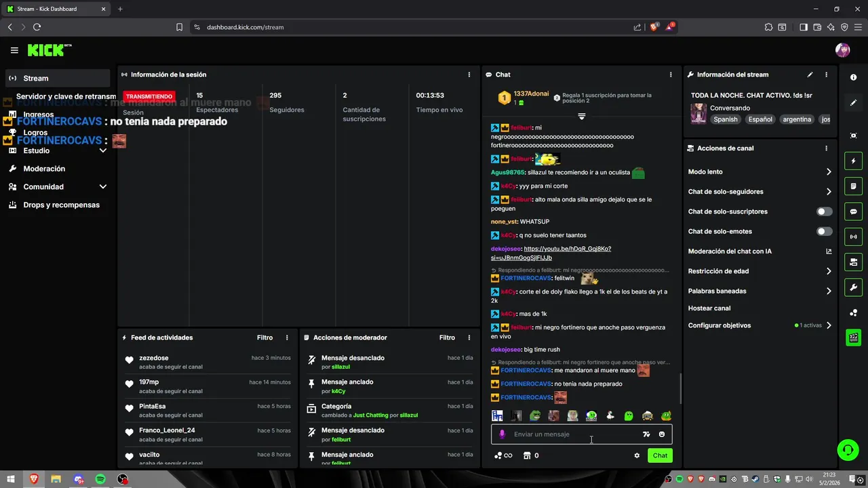Click the Just Chatting category link
The image size is (868, 488).
(371, 415)
